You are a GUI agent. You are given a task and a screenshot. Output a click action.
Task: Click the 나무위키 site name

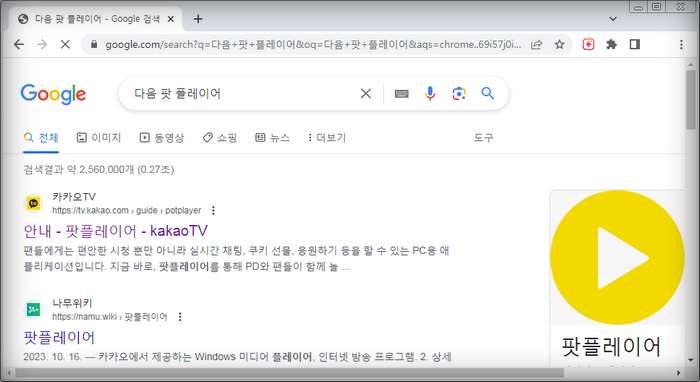coord(72,303)
